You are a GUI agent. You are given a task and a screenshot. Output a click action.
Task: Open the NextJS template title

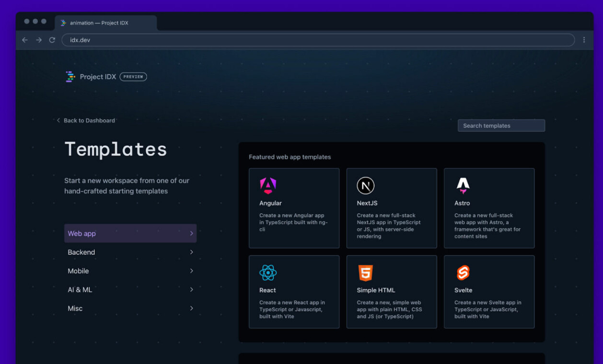click(x=367, y=203)
